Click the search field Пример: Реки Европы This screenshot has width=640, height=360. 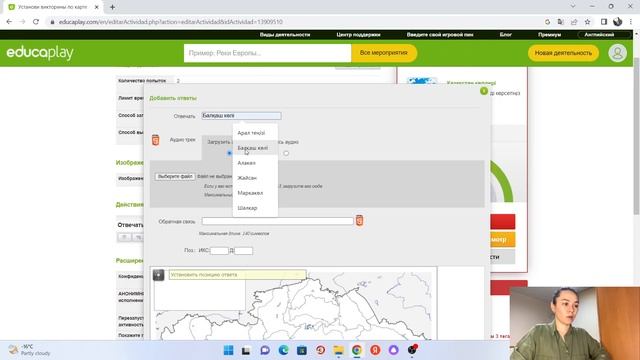[x=267, y=53]
